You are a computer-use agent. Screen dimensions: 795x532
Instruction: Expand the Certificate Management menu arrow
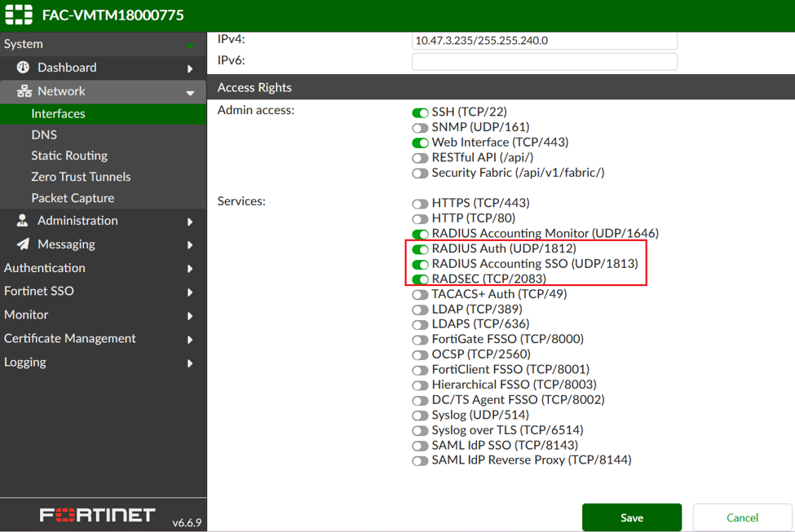pyautogui.click(x=190, y=340)
